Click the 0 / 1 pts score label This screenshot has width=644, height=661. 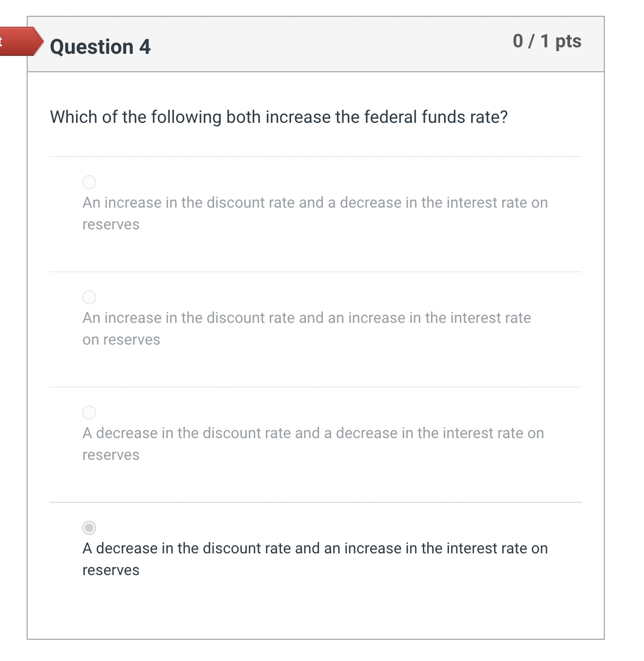coord(547,41)
